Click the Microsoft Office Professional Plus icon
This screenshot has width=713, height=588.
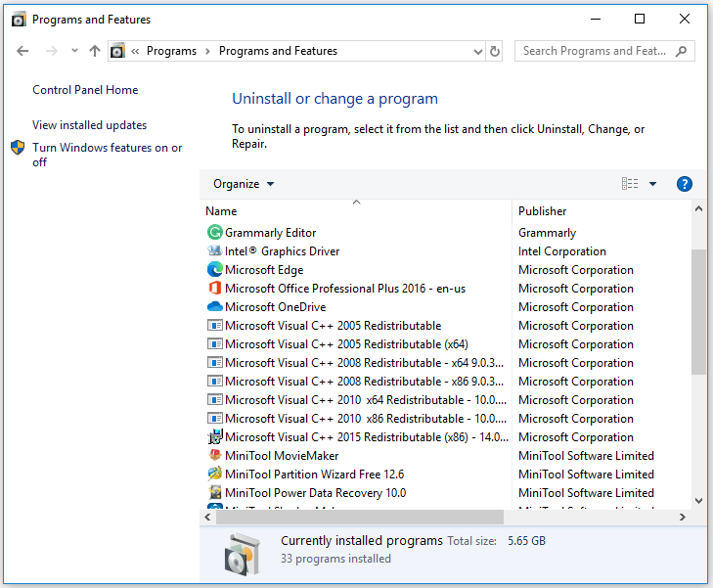tap(214, 288)
